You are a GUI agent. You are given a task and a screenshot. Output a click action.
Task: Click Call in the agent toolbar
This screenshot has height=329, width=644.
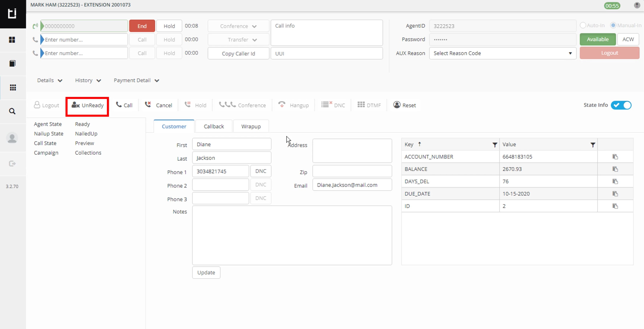coord(124,105)
